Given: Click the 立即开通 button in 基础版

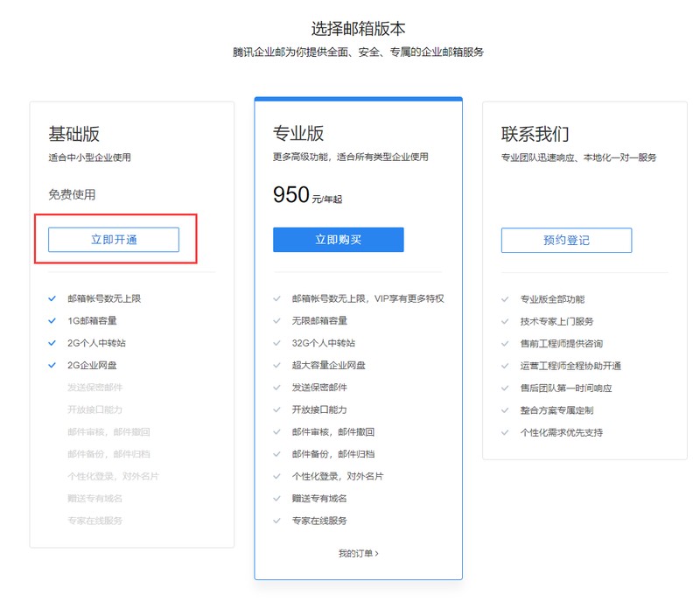Looking at the screenshot, I should click(114, 240).
